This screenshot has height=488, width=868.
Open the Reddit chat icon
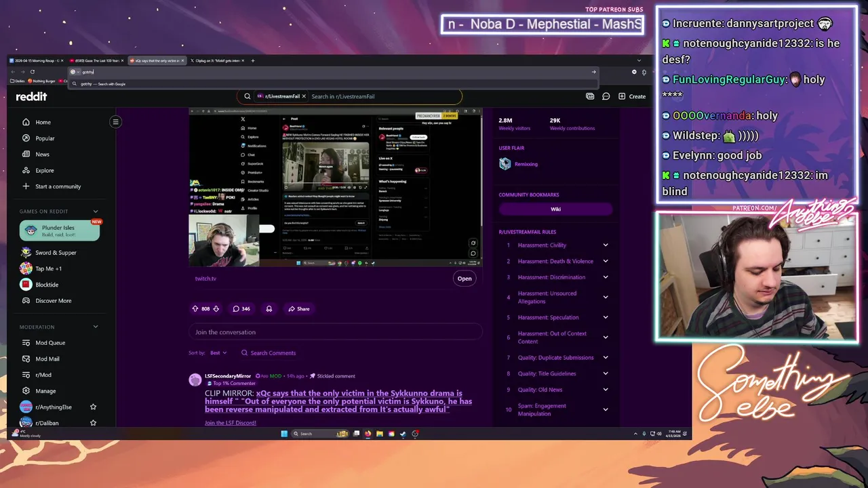[606, 96]
